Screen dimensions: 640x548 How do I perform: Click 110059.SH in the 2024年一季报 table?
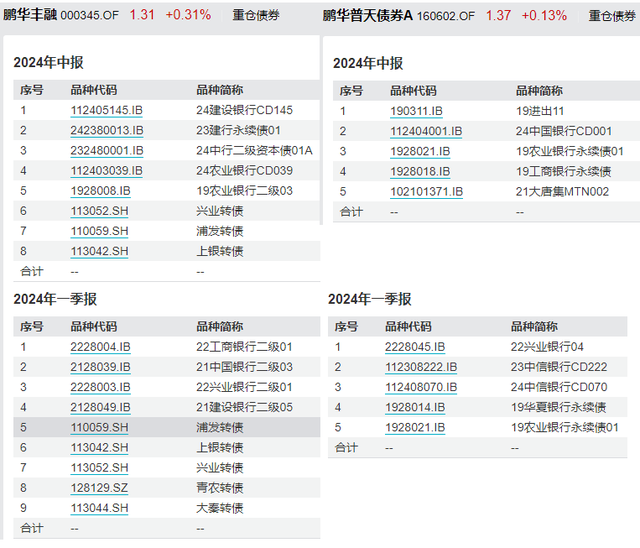100,428
